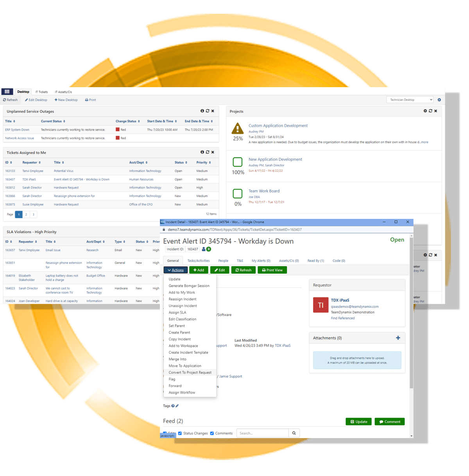Edit tags using the pencil icon
This screenshot has height=476, width=469.
coord(177,406)
